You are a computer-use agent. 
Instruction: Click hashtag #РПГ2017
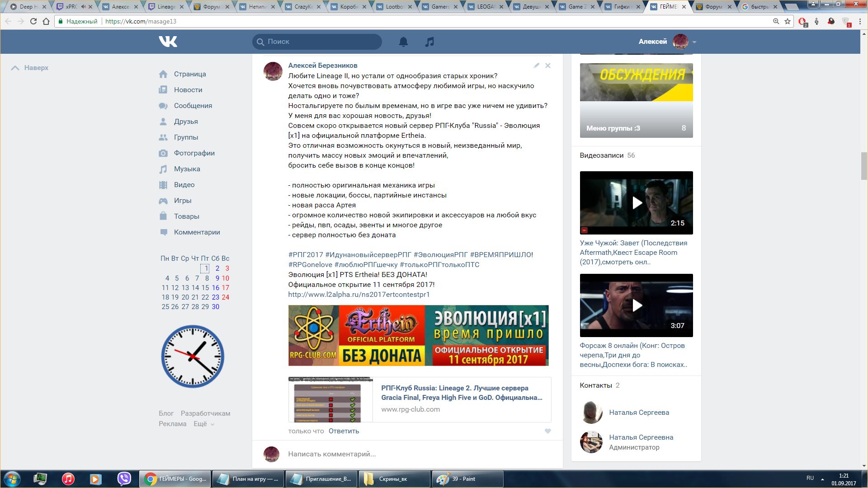(x=306, y=255)
